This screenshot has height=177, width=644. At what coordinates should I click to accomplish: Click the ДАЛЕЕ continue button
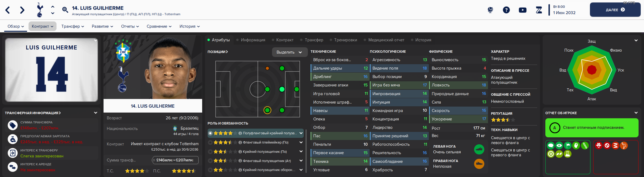(615, 10)
